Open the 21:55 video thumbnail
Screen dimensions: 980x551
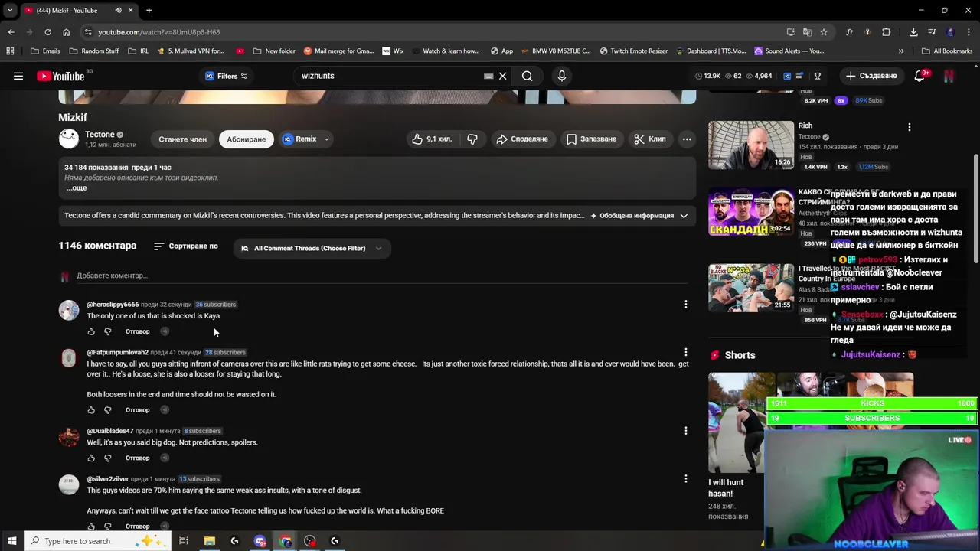(751, 288)
